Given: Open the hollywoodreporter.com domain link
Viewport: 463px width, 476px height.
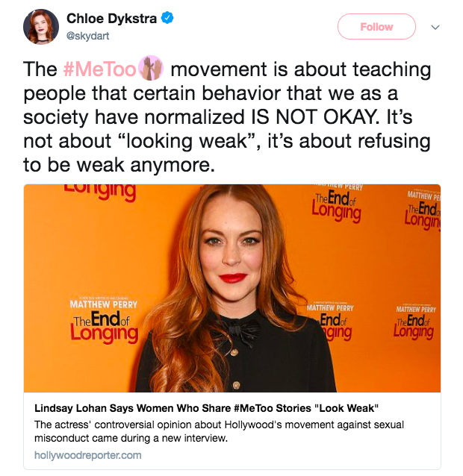Looking at the screenshot, I should [x=88, y=455].
